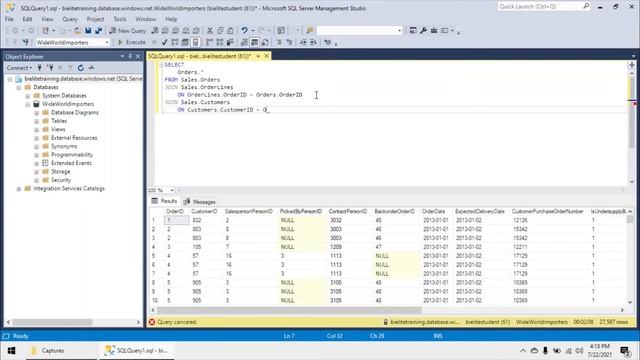Open Activity Monitor from Object Explorer toolbar

[91, 68]
